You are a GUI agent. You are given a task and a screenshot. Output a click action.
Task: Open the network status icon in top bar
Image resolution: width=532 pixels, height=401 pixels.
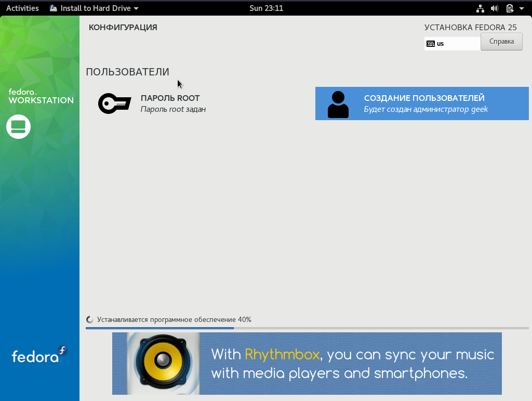click(x=480, y=8)
